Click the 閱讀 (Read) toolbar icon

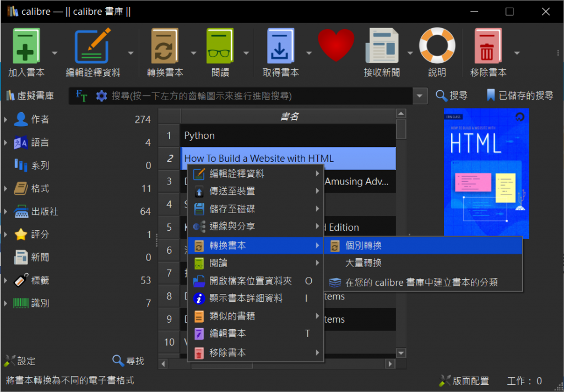click(220, 46)
